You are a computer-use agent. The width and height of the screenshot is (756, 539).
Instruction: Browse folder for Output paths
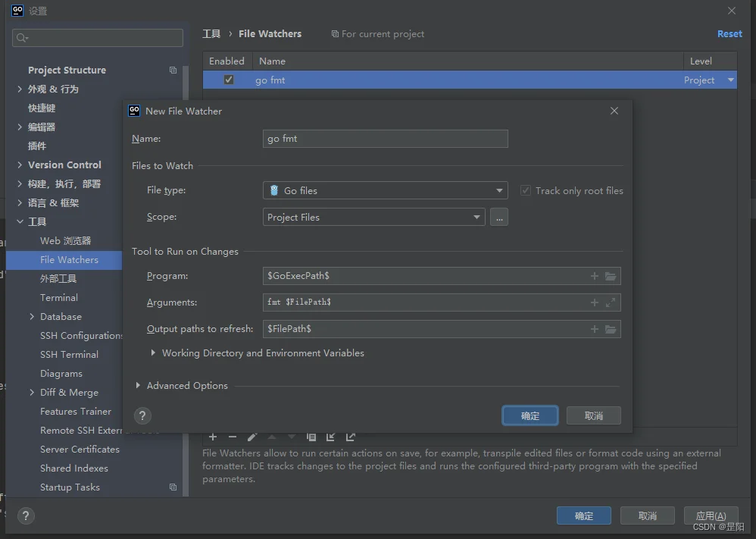point(611,329)
